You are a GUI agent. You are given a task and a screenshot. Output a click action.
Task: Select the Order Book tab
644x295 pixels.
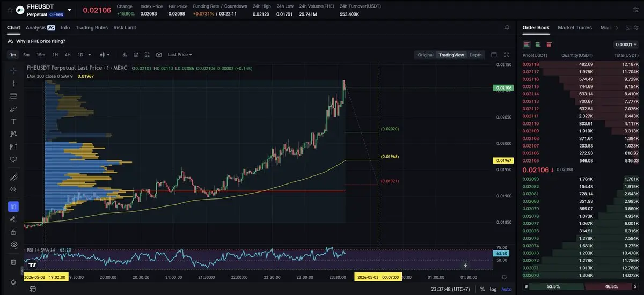pyautogui.click(x=536, y=27)
